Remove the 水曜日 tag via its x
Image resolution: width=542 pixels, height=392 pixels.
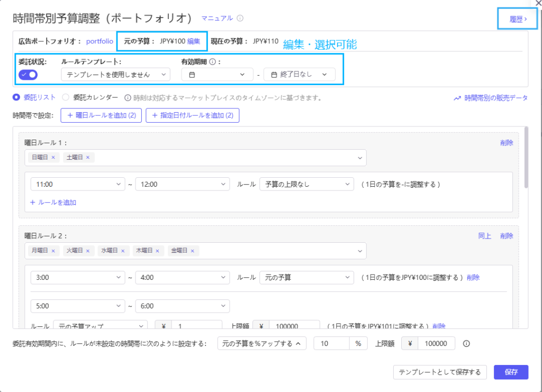tap(123, 251)
